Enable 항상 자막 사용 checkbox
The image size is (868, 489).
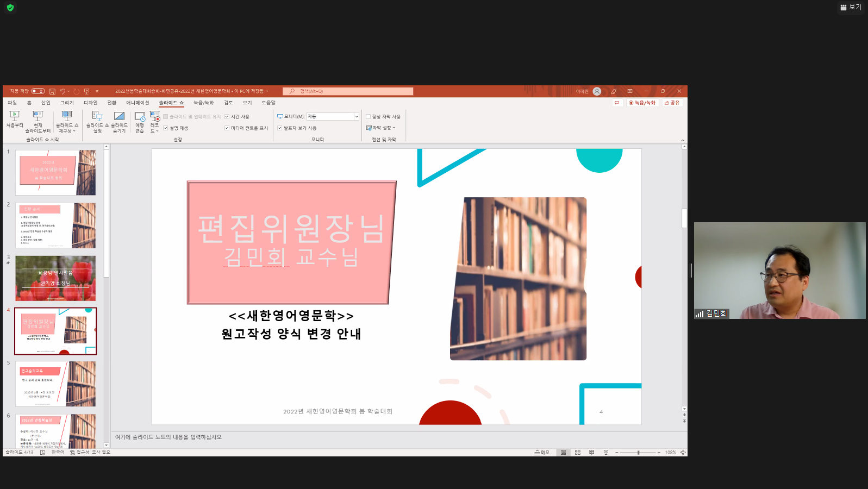pos(369,117)
